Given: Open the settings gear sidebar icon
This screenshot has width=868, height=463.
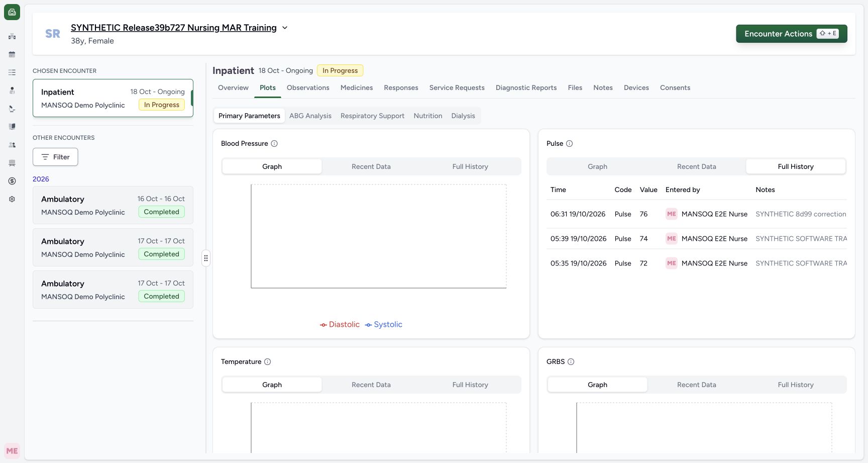Looking at the screenshot, I should click(12, 199).
